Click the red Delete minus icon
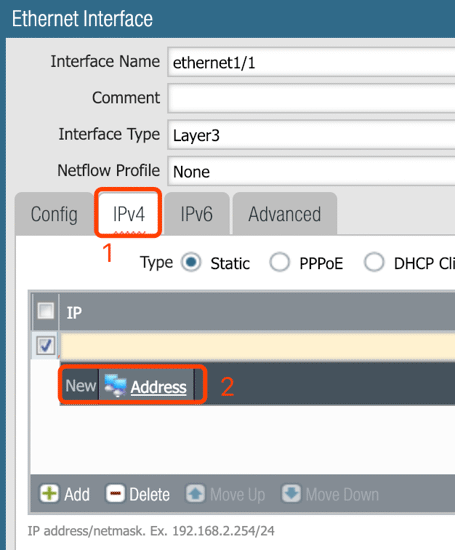This screenshot has width=455, height=550. [115, 494]
